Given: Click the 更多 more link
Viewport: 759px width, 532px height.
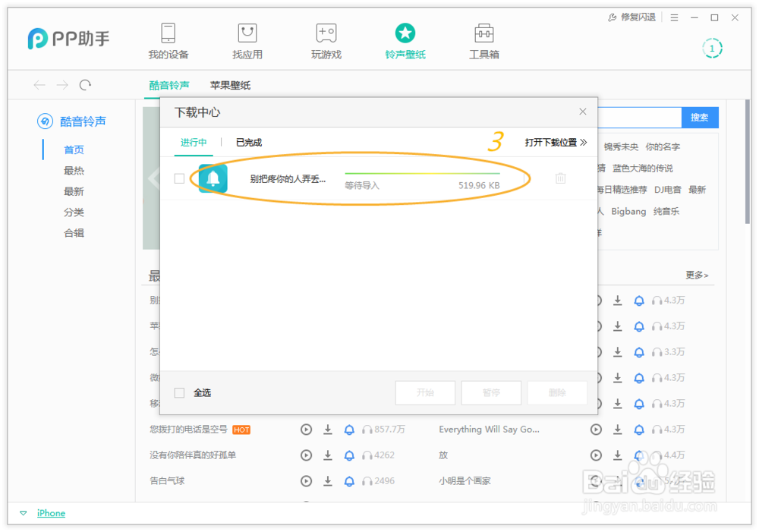Looking at the screenshot, I should click(697, 275).
